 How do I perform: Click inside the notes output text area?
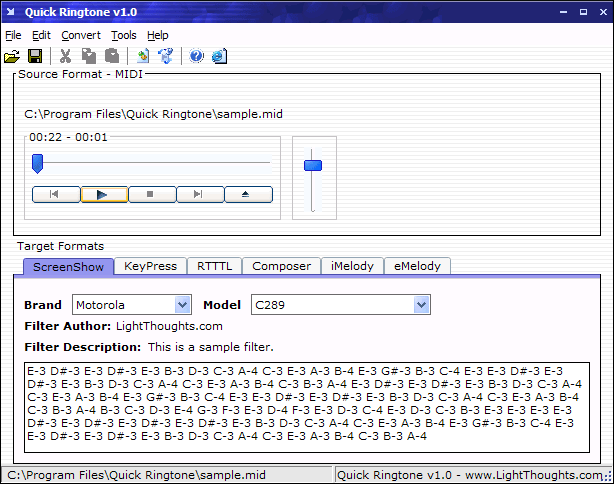tap(307, 407)
